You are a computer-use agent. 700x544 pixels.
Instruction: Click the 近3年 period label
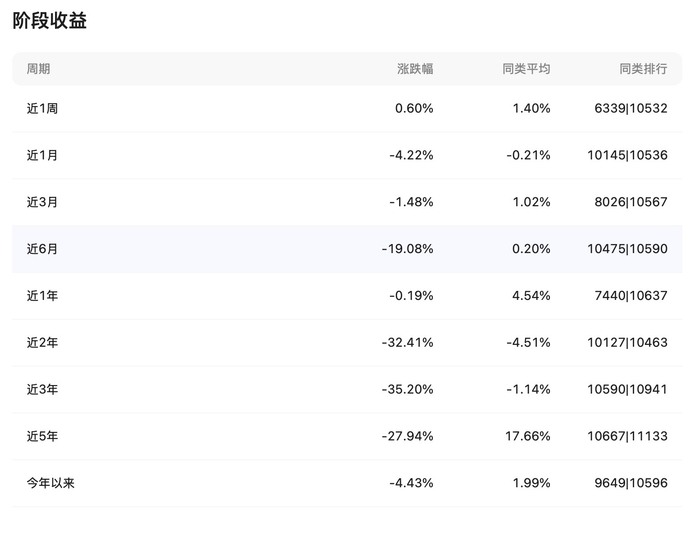pyautogui.click(x=43, y=390)
